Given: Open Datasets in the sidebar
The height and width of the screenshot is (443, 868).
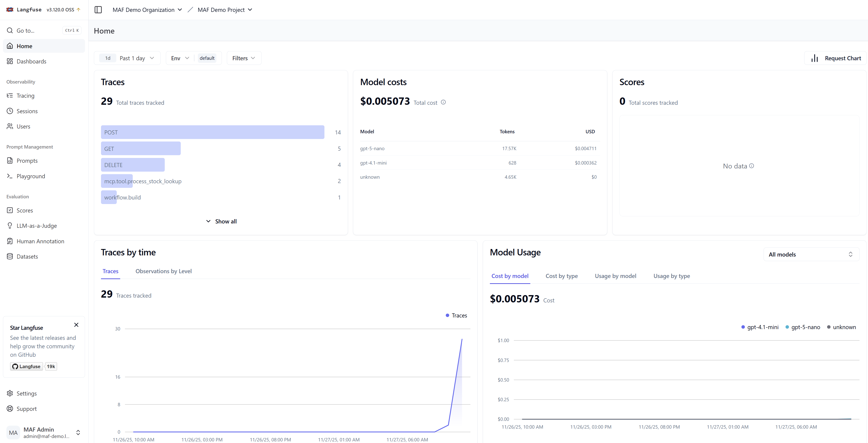Looking at the screenshot, I should click(x=27, y=257).
